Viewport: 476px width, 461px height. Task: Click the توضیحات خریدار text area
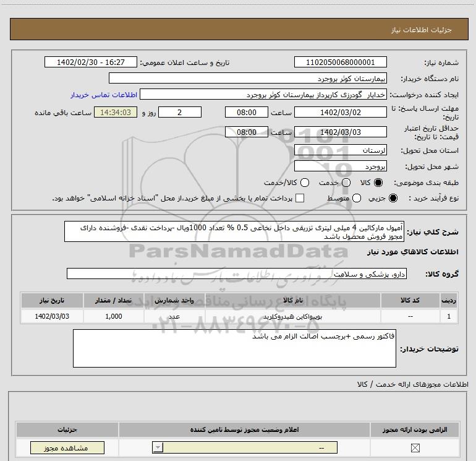click(234, 348)
